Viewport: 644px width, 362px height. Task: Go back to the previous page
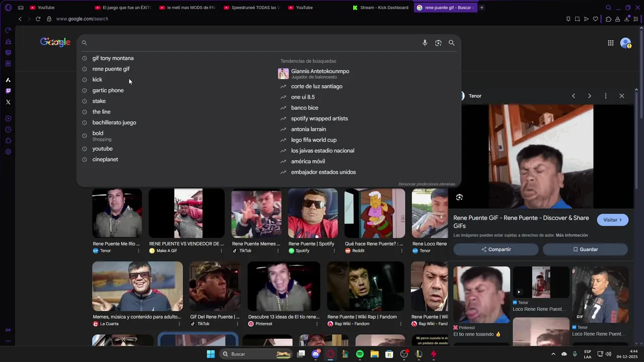tap(20, 19)
